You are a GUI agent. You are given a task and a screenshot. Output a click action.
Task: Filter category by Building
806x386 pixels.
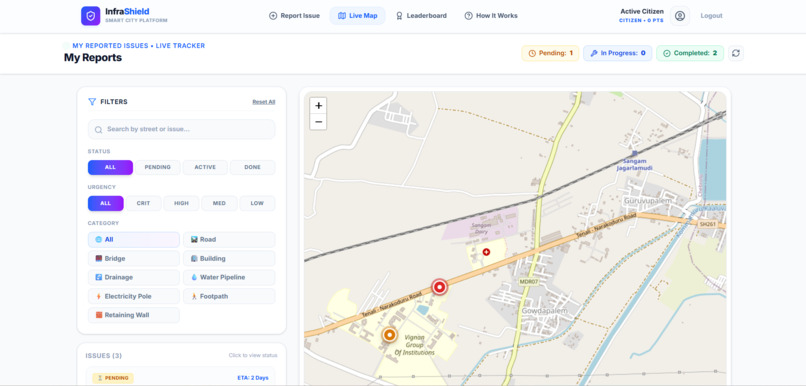tap(229, 259)
